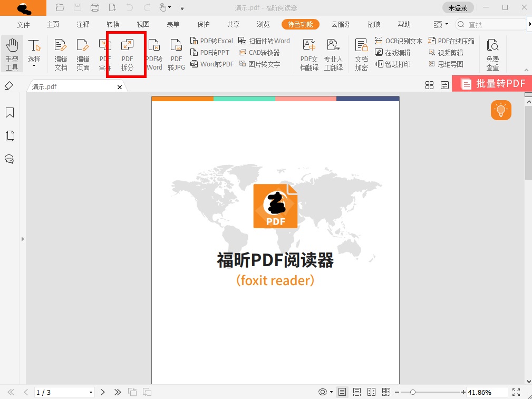
Task: Click the 41.86% zoom percentage field
Action: pos(487,392)
